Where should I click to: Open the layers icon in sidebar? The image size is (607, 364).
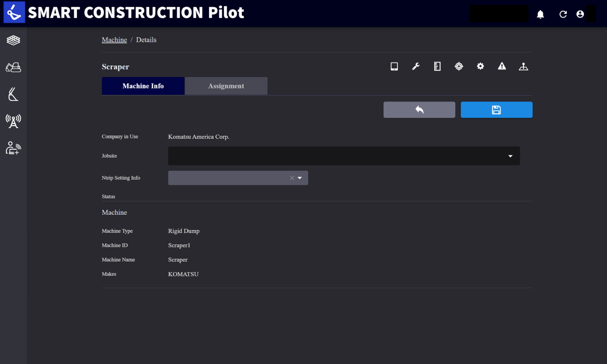[13, 40]
